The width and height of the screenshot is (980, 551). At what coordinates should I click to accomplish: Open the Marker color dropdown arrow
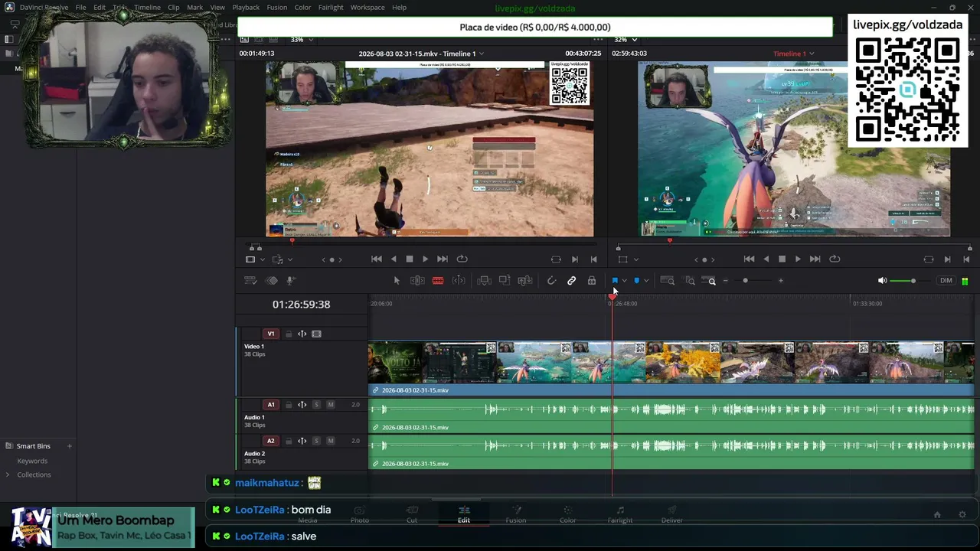(646, 281)
